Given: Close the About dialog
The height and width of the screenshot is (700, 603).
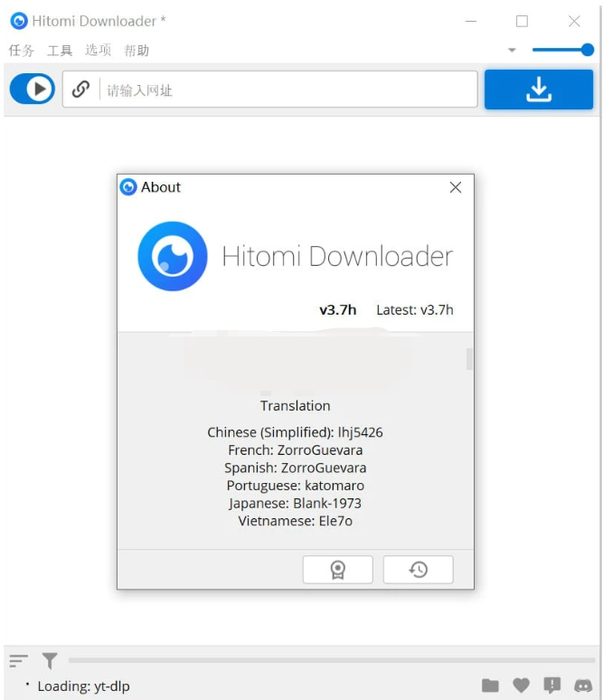Looking at the screenshot, I should [456, 187].
